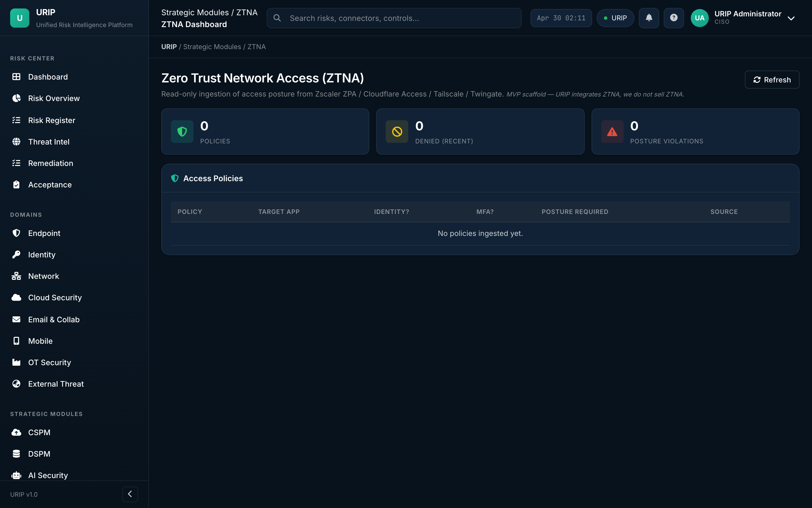Image resolution: width=812 pixels, height=508 pixels.
Task: Click the yellow Denied ban icon
Action: [x=397, y=132]
